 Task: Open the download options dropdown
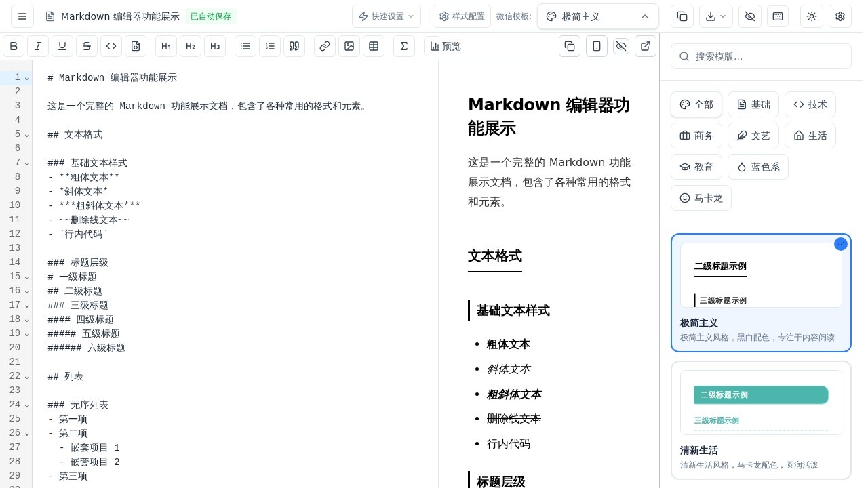[716, 16]
